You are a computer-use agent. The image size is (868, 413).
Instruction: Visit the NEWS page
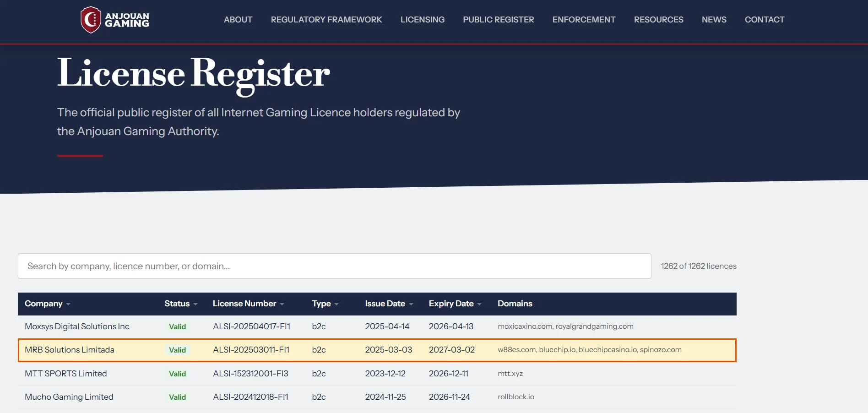[x=714, y=20]
